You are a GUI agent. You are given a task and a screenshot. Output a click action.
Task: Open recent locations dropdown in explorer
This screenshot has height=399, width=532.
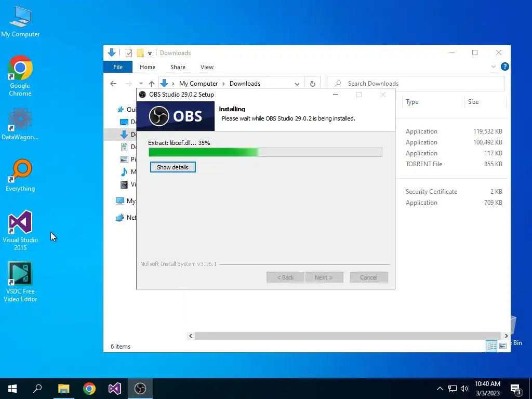pos(141,84)
